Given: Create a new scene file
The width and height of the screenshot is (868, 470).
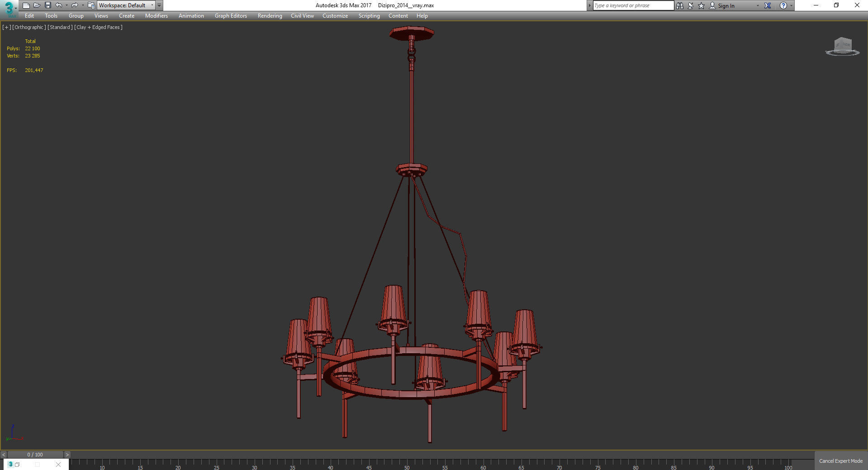Looking at the screenshot, I should [26, 5].
